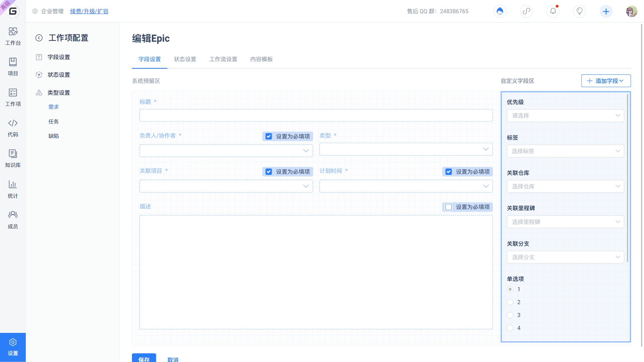Open 字段设置 in left config menu
Screen dimensions: 644x362
[59, 57]
